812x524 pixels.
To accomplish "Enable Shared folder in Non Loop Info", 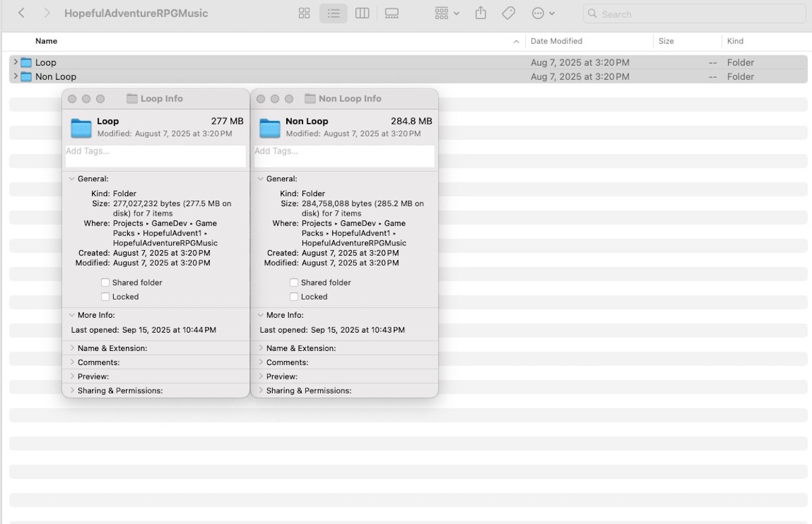I will [x=294, y=283].
